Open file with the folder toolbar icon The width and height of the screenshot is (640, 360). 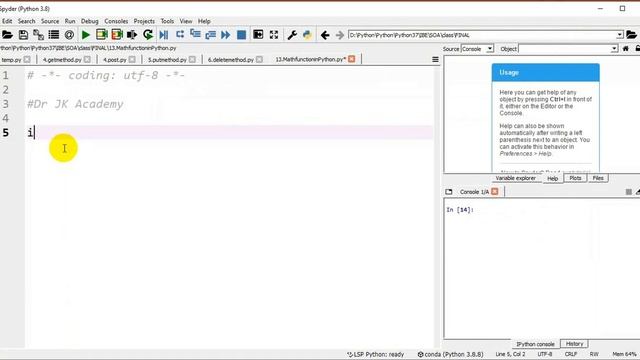coord(7,35)
